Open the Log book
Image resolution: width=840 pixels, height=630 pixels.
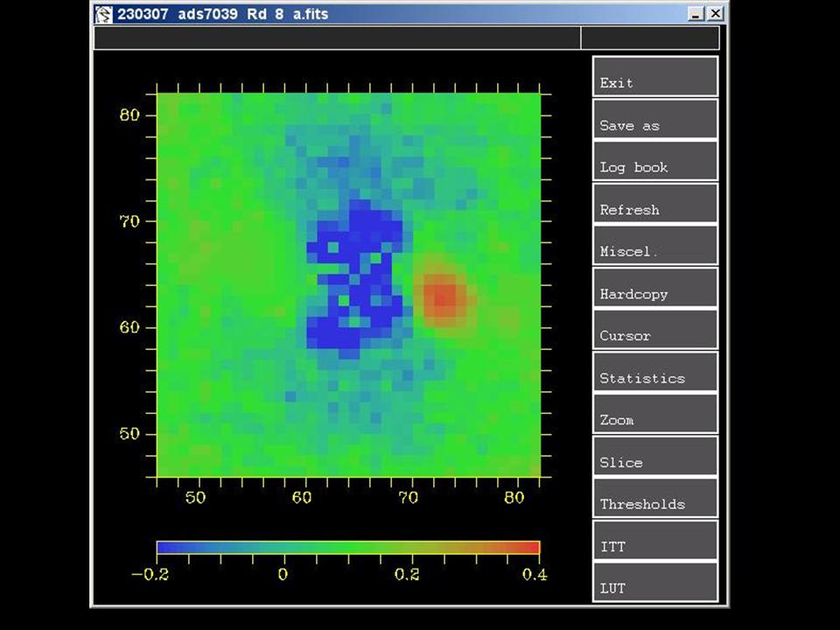point(654,162)
